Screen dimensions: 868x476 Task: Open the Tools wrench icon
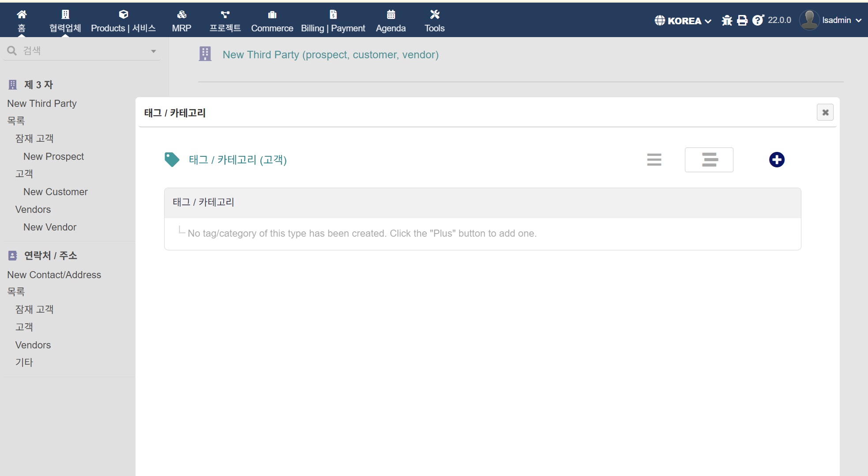pos(434,15)
